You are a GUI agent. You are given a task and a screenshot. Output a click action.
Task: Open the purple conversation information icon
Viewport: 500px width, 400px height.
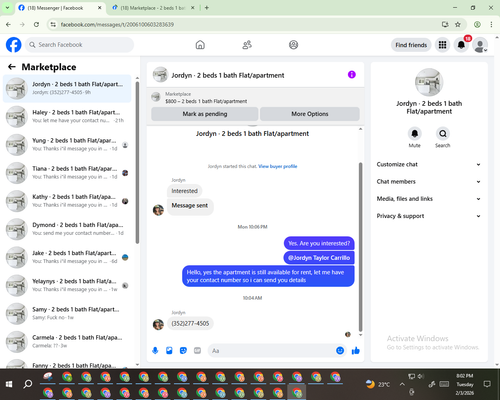352,75
